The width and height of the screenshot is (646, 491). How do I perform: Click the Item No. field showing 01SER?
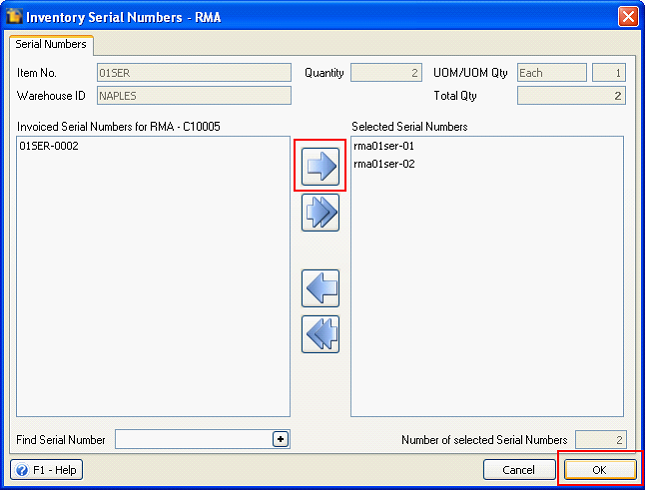pyautogui.click(x=194, y=73)
